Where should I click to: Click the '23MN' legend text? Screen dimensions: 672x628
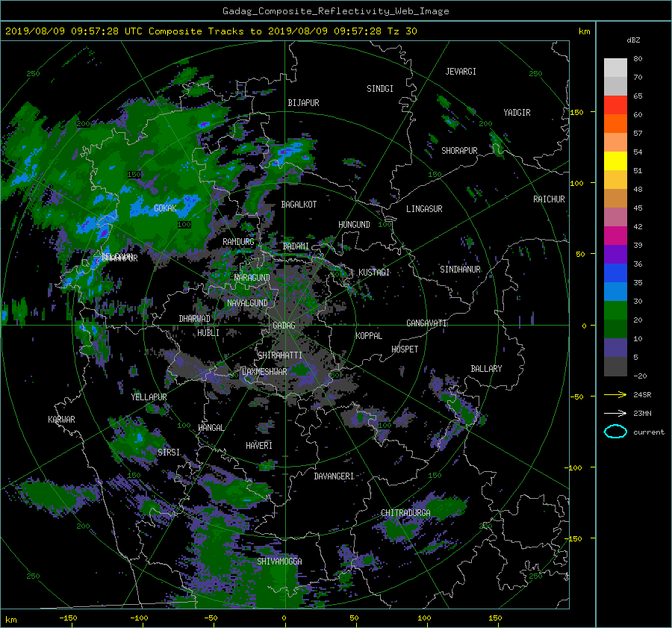click(642, 413)
